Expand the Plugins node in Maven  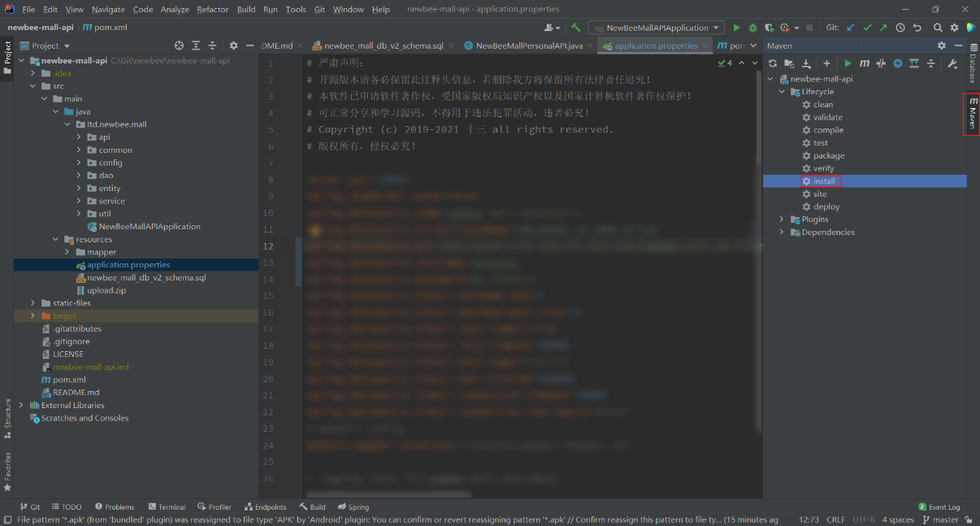pos(783,220)
